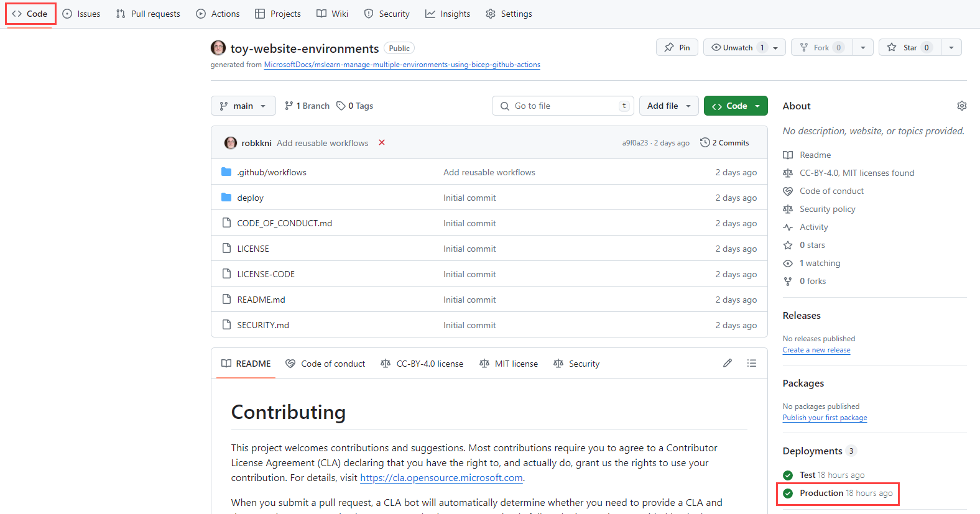Switch to the MIT license tab
The width and height of the screenshot is (980, 514).
click(509, 364)
